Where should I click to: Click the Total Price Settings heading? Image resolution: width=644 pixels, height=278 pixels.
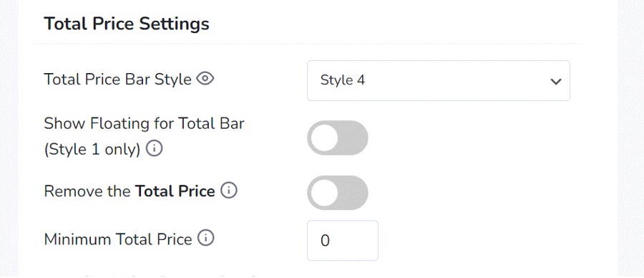(x=127, y=24)
